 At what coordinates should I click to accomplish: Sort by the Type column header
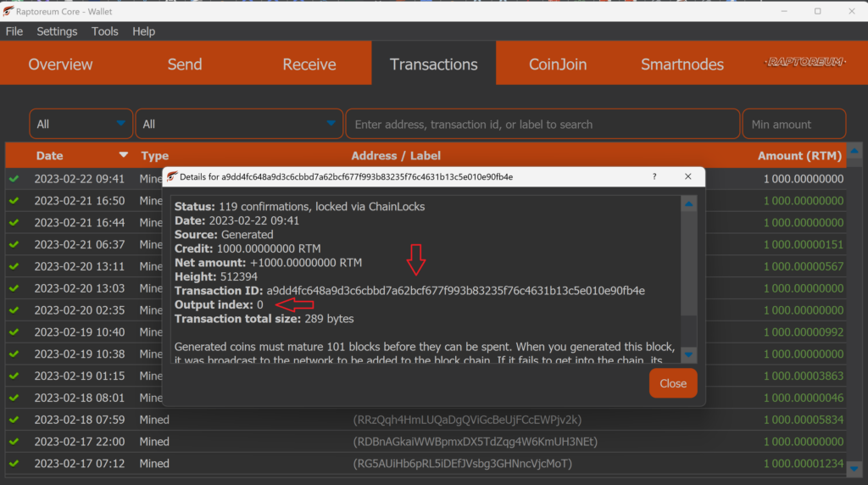pyautogui.click(x=154, y=155)
